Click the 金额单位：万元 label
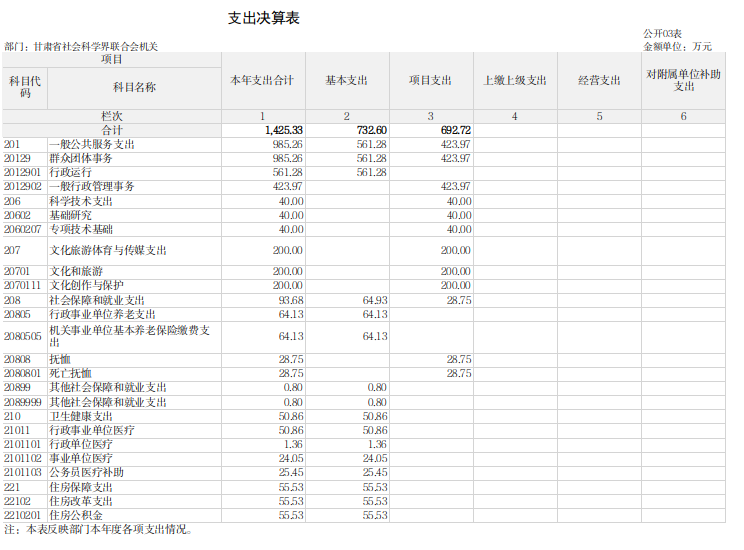Screen dimensions: 744x550 (677, 46)
